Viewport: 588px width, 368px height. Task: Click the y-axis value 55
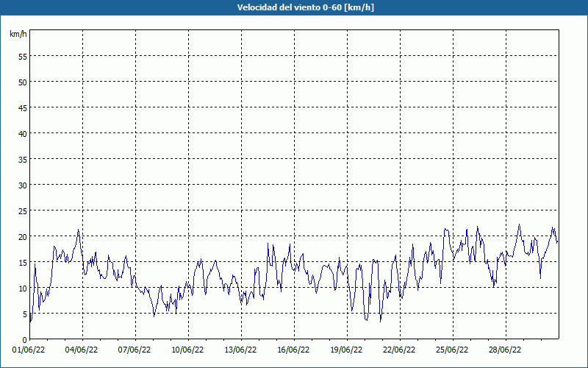(23, 57)
